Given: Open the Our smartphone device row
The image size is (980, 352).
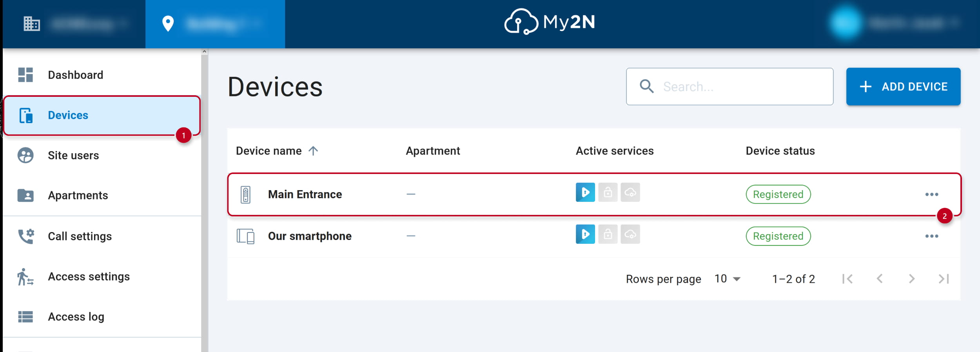Looking at the screenshot, I should [594, 236].
